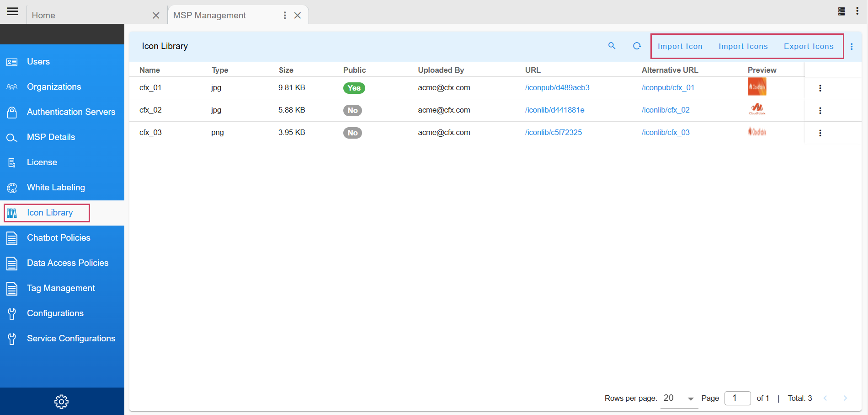
Task: Click the server stack icon at top right
Action: (841, 11)
